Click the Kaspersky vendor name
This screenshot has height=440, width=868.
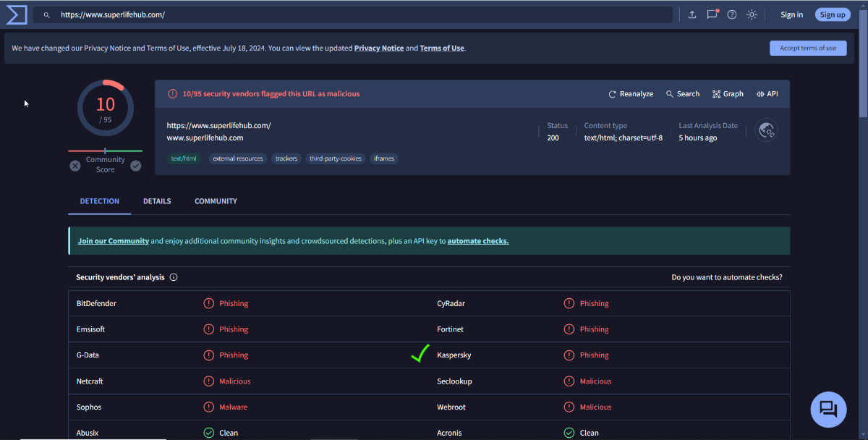coord(454,355)
